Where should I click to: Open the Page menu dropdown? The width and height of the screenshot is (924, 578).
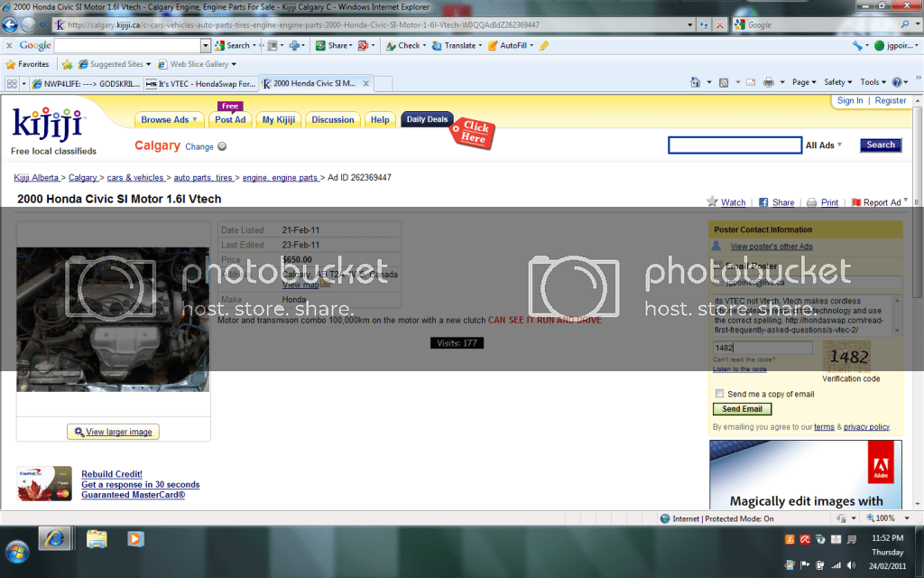pyautogui.click(x=804, y=82)
